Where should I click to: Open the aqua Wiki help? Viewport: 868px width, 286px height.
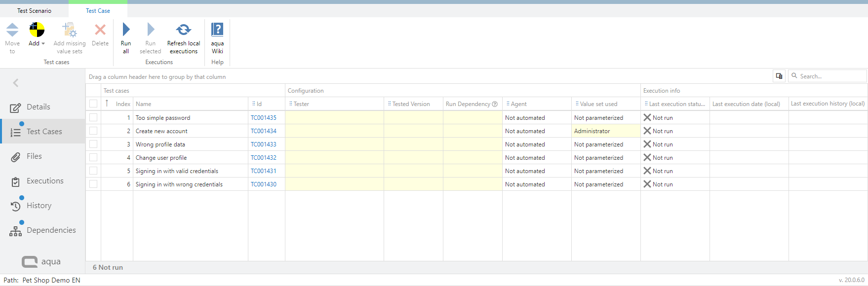tap(217, 30)
